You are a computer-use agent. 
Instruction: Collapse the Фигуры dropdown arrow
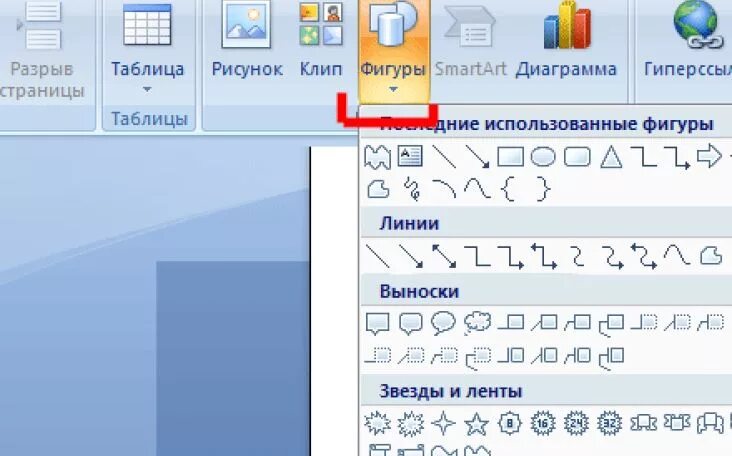coord(393,89)
